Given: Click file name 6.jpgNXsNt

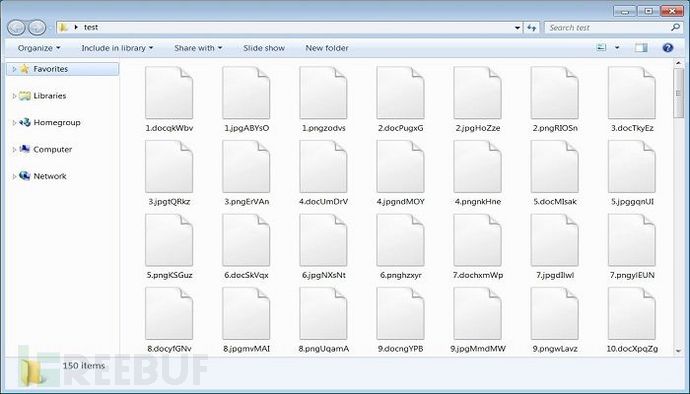Looking at the screenshot, I should click(x=323, y=275).
